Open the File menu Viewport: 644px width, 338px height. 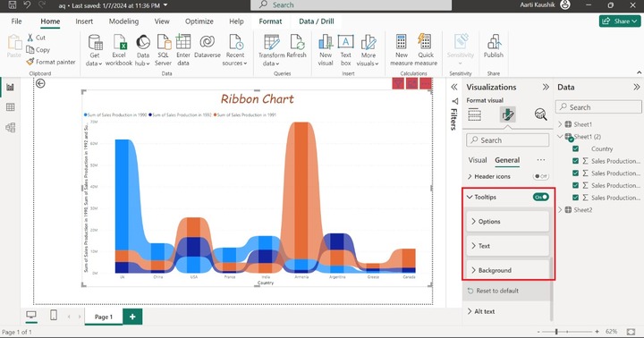16,21
